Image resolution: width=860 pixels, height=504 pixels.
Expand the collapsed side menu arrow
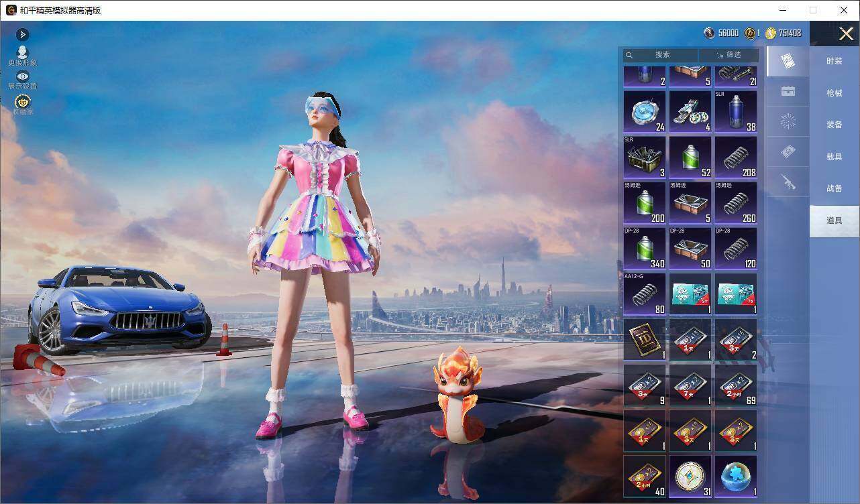(x=23, y=34)
